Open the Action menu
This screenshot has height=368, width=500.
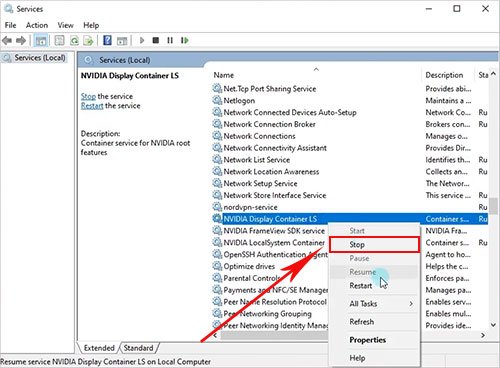37,25
